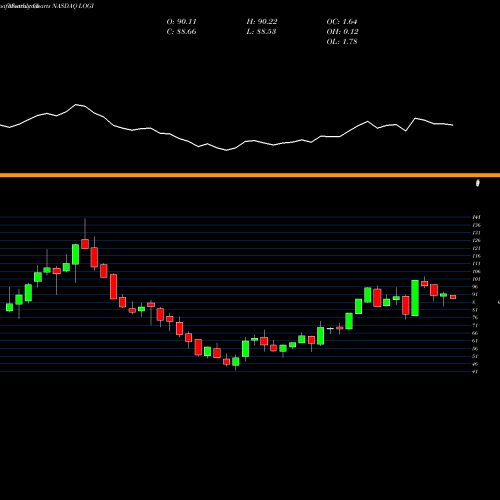Select the close price C: 88.66
The height and width of the screenshot is (500, 500).
(x=181, y=32)
